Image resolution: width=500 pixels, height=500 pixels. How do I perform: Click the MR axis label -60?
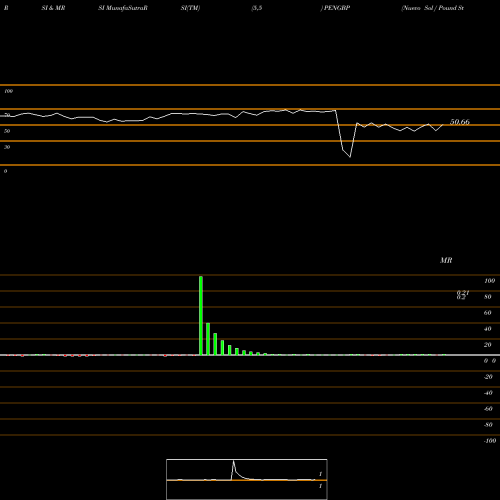pos(488,409)
